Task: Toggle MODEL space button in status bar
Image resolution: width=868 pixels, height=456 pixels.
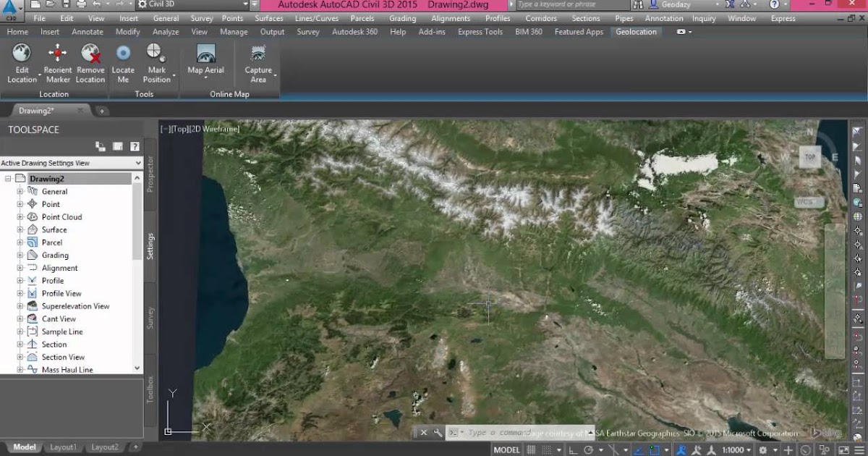Action: coord(506,449)
